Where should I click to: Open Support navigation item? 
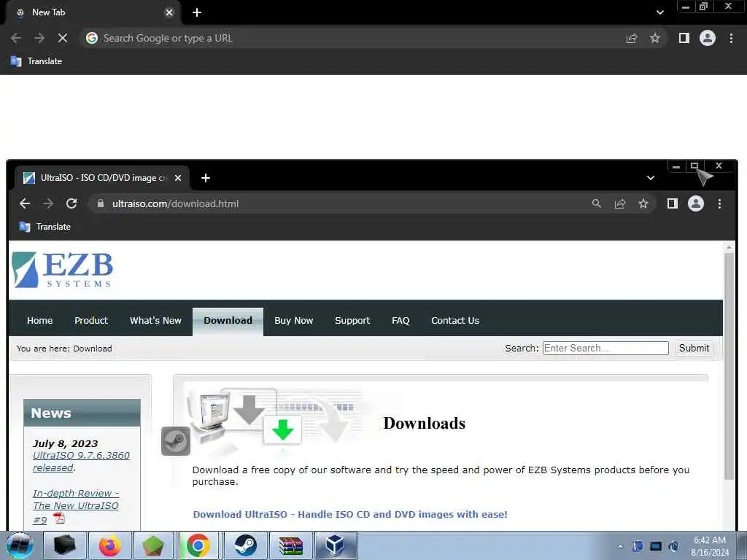[x=352, y=321]
